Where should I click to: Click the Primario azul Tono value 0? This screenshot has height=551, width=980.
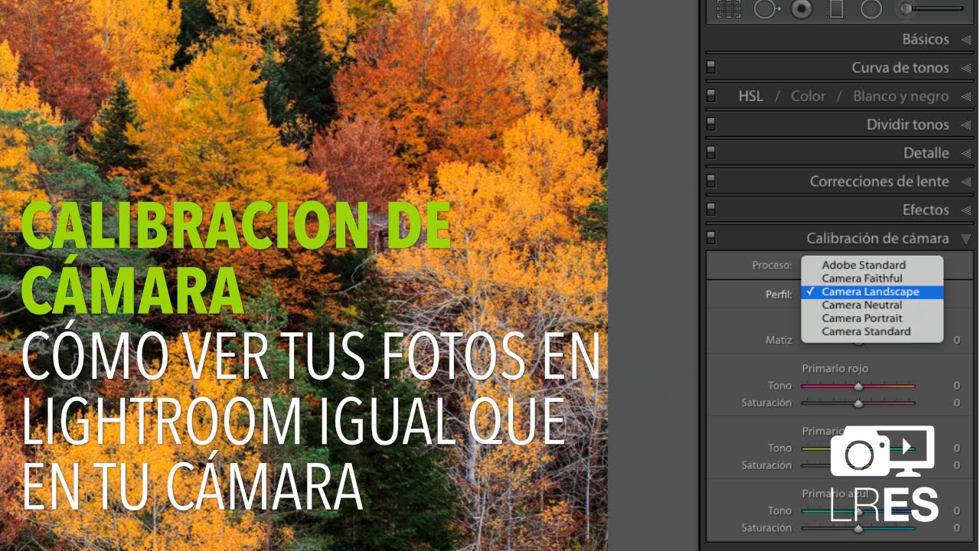[x=956, y=511]
